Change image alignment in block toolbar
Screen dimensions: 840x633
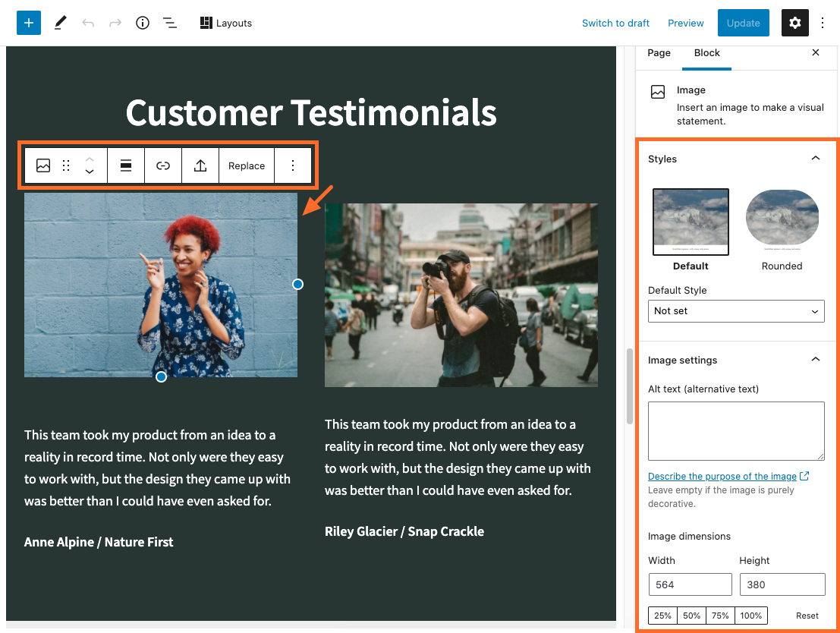click(126, 165)
